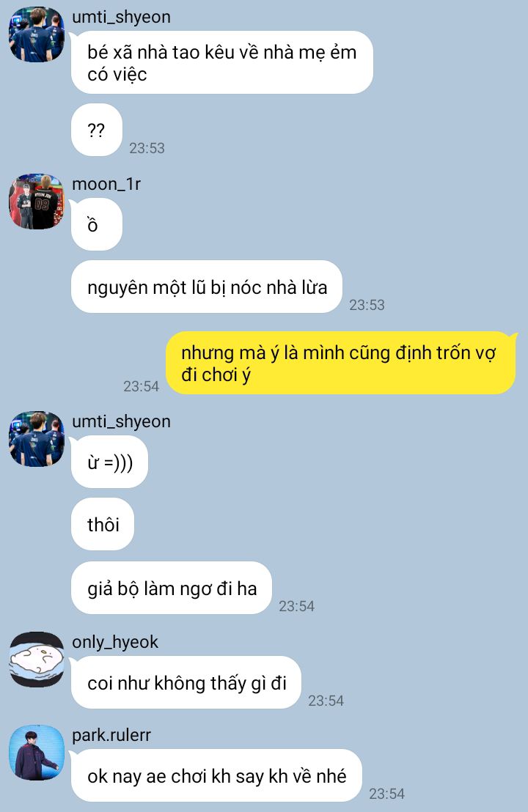This screenshot has height=812, width=528.
Task: Select "ok nay ae chơi kh say" message
Action: click(216, 776)
